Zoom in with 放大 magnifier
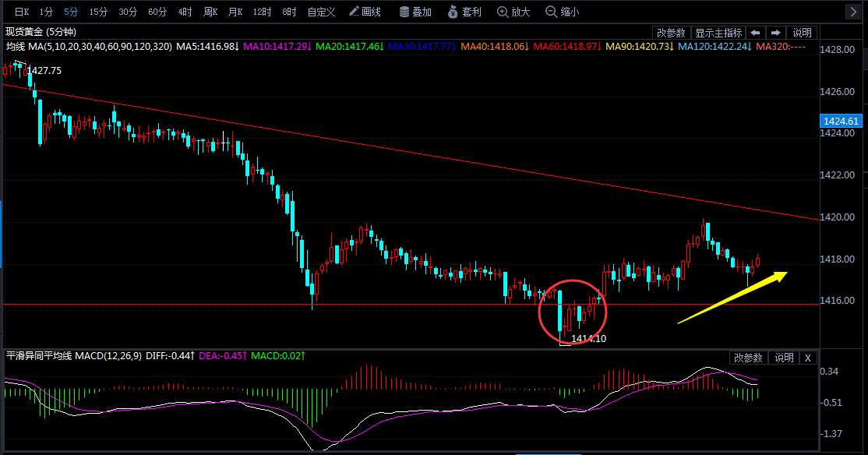This screenshot has width=868, height=455. pyautogui.click(x=513, y=12)
